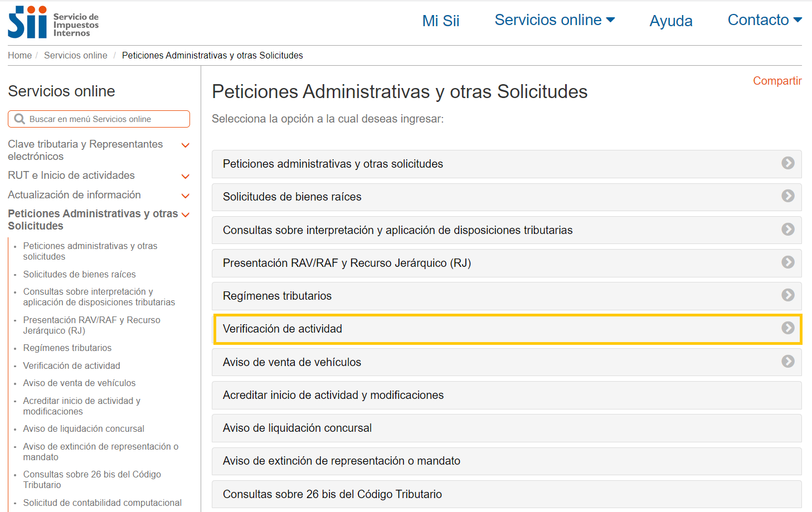Open Regímenes tributarios panel
812x512 pixels.
[507, 296]
